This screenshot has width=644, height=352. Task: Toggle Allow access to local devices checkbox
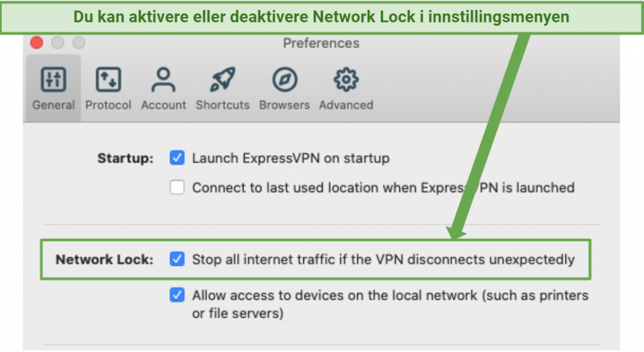177,295
